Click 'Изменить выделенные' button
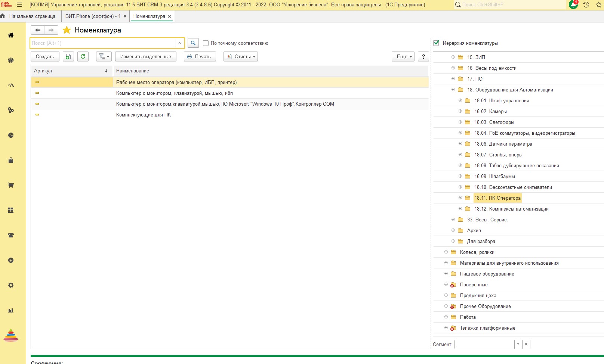This screenshot has width=604, height=364. tap(145, 56)
